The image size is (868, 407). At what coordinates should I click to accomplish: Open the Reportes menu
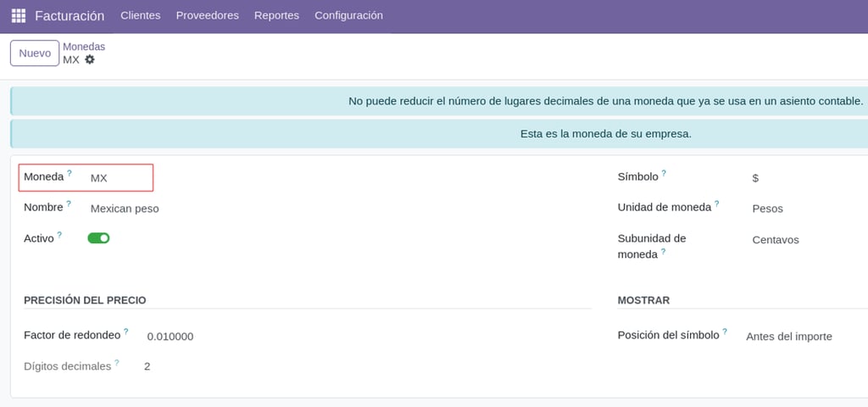click(276, 15)
